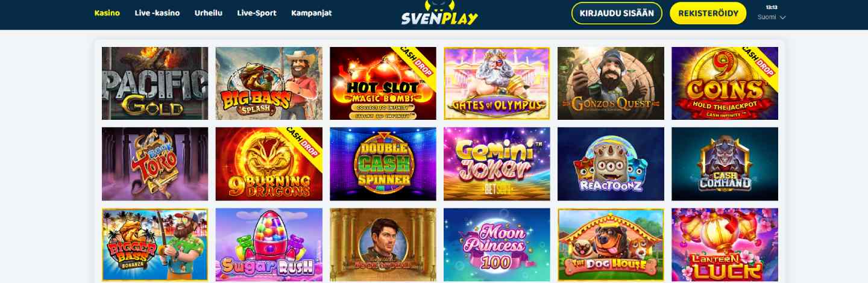Go to the Kasino tab

(107, 13)
